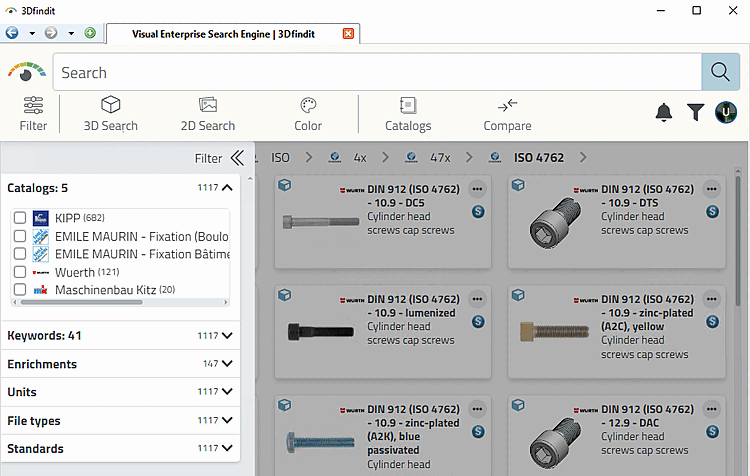Open the Catalogs view
The height and width of the screenshot is (476, 750).
[408, 113]
